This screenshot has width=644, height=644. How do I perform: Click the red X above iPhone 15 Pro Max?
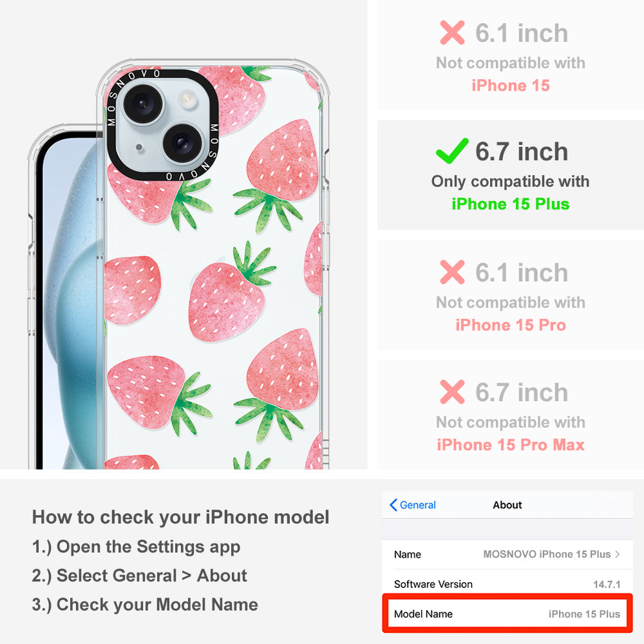tap(452, 392)
